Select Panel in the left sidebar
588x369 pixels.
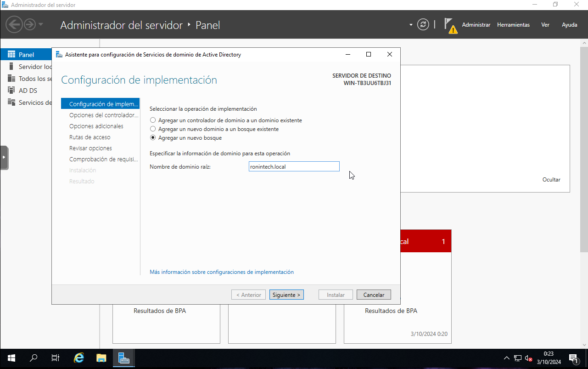click(26, 55)
